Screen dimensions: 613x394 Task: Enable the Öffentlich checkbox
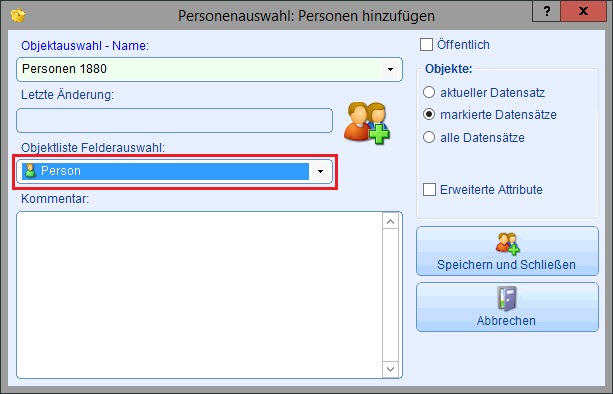426,45
